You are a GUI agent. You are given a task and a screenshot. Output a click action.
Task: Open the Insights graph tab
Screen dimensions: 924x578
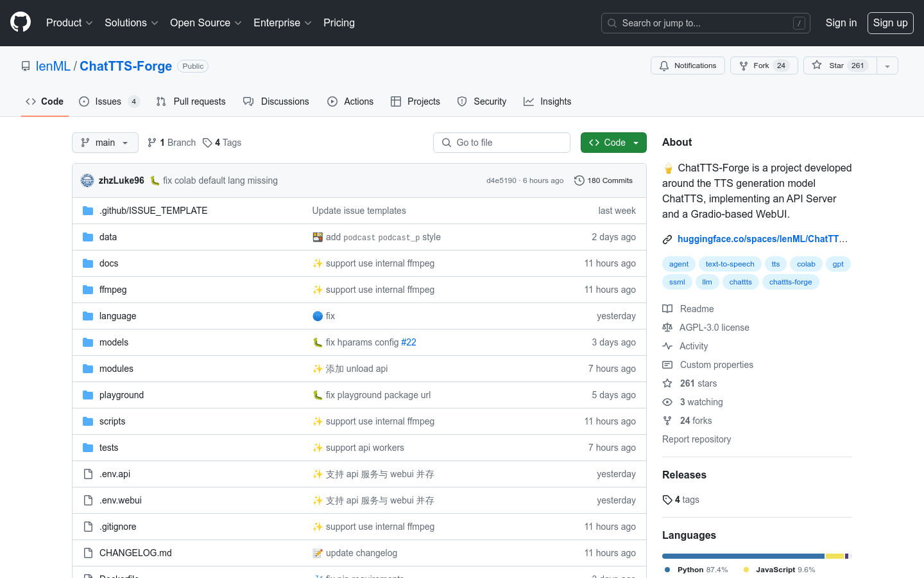point(547,101)
